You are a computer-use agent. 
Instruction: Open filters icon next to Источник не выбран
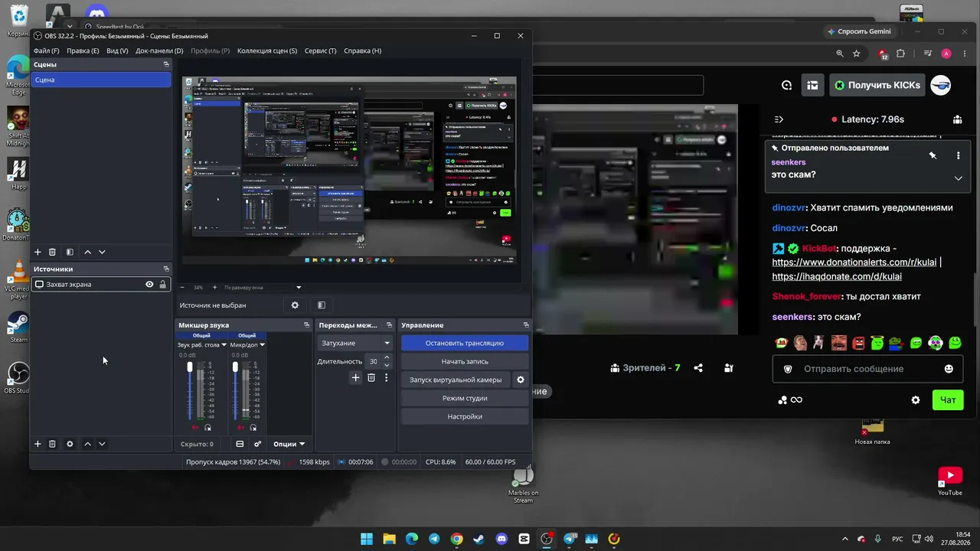tap(322, 305)
